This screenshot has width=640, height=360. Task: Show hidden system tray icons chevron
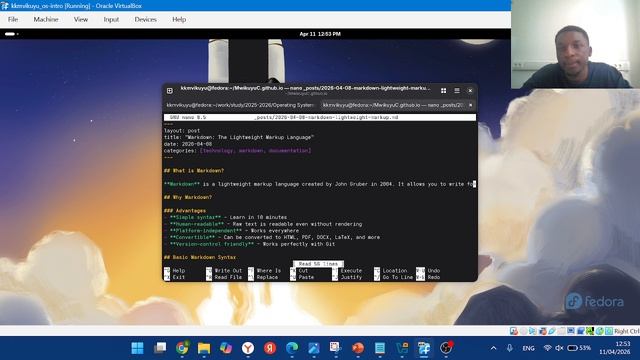point(493,348)
